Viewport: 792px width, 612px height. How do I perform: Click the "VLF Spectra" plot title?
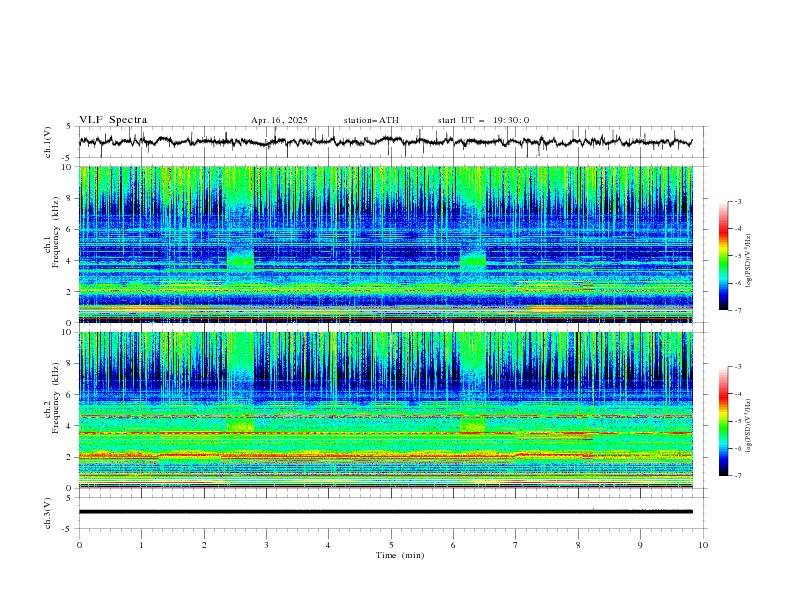click(x=113, y=120)
